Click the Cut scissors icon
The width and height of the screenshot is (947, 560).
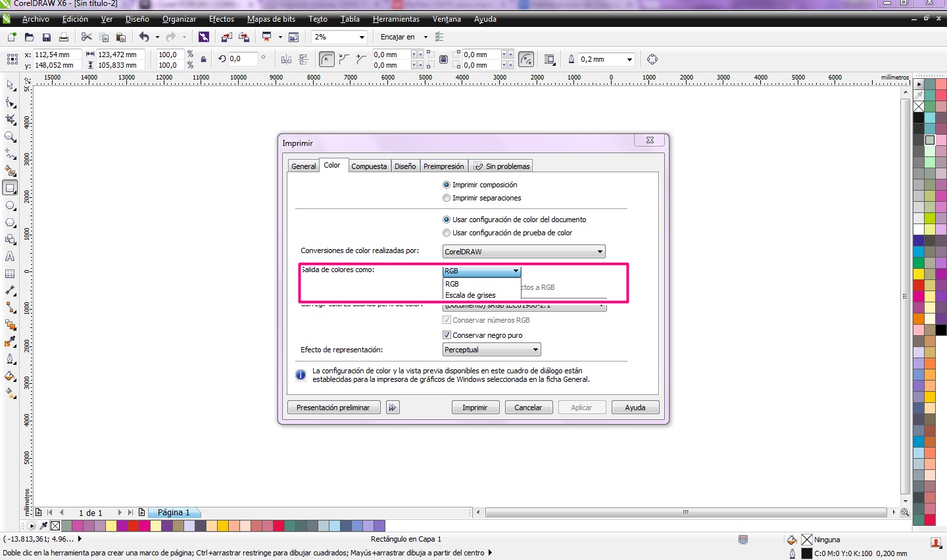86,37
